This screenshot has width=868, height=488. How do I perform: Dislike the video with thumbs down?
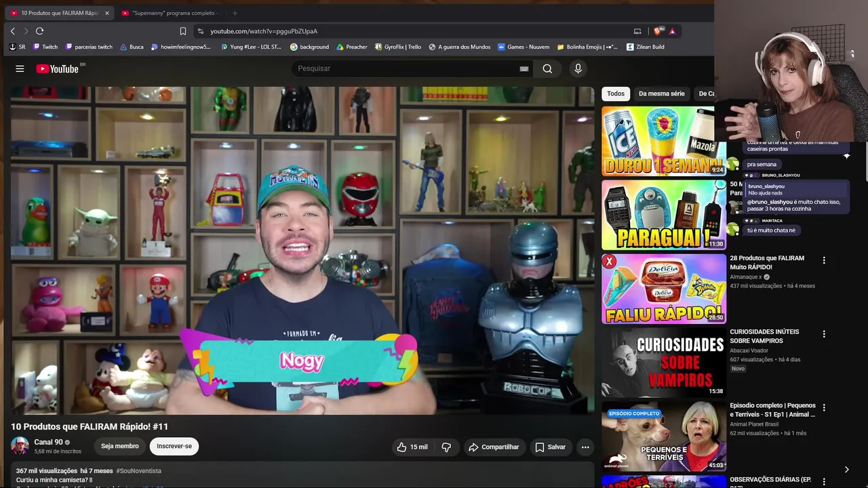pos(446,447)
